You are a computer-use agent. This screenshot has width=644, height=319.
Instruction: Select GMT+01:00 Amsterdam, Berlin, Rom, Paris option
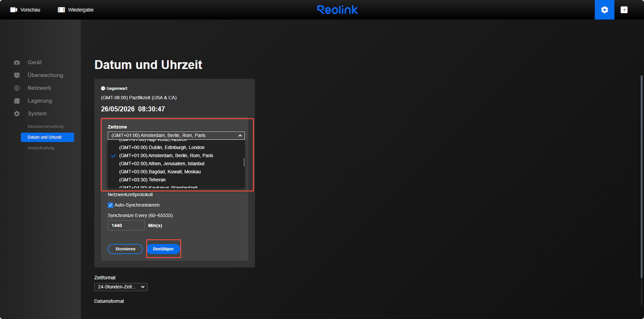tap(166, 155)
